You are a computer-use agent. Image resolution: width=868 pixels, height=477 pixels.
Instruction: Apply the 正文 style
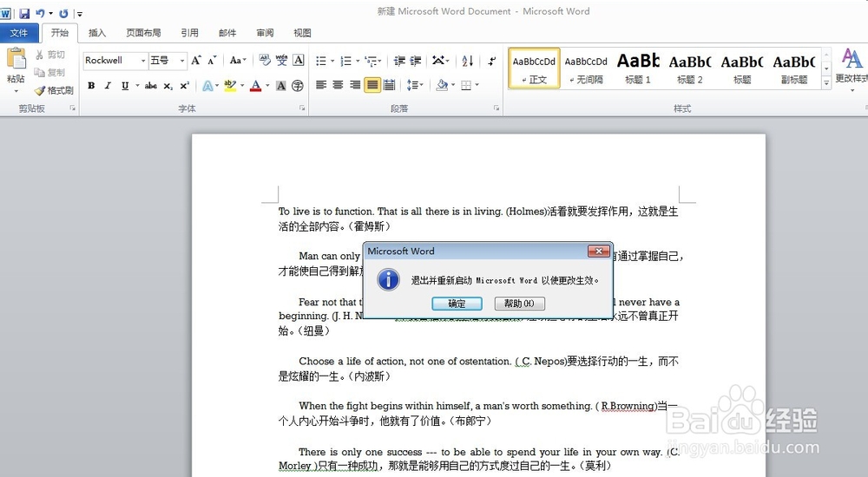pyautogui.click(x=534, y=69)
